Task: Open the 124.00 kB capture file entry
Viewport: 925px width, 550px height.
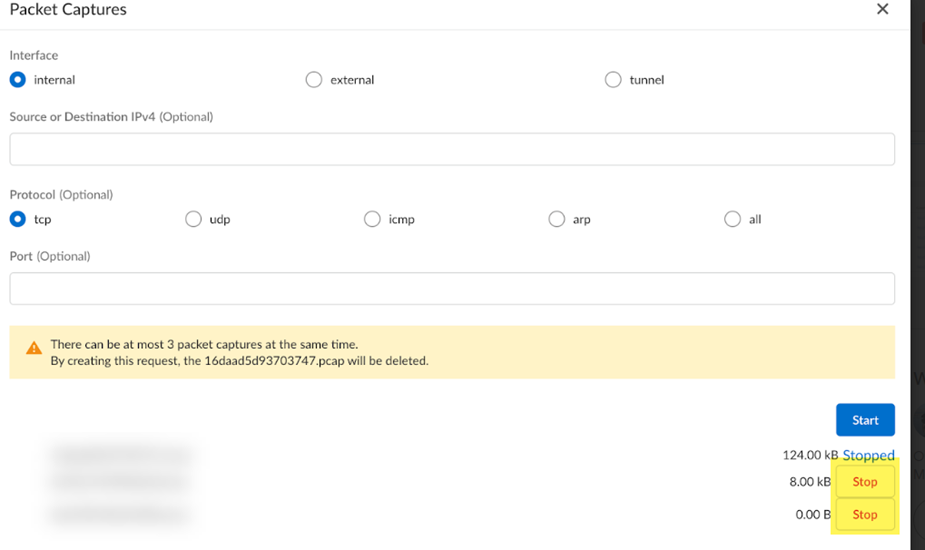Action: click(x=120, y=455)
